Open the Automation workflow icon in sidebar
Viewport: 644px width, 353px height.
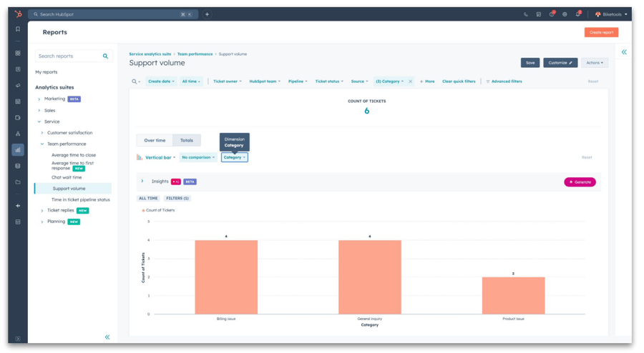tap(18, 134)
